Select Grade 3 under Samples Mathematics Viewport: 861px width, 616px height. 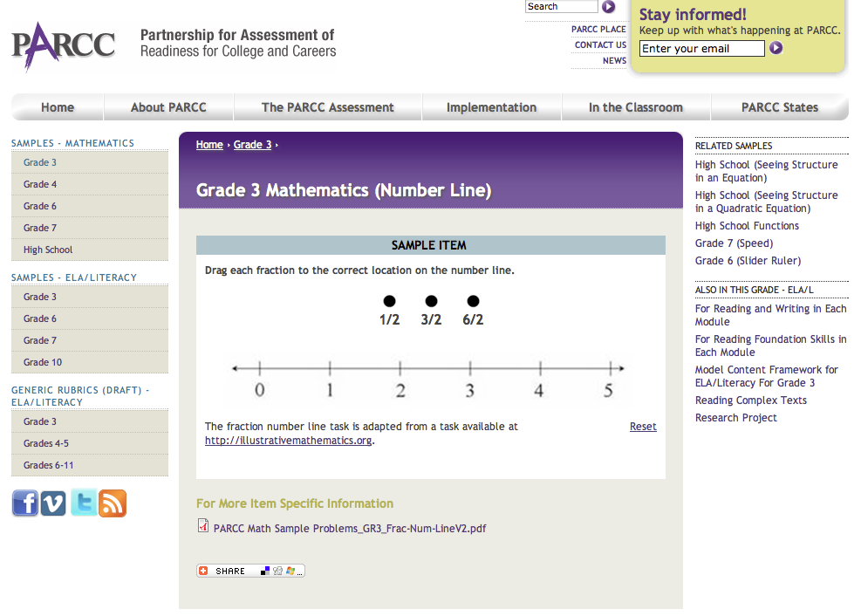[x=90, y=162]
